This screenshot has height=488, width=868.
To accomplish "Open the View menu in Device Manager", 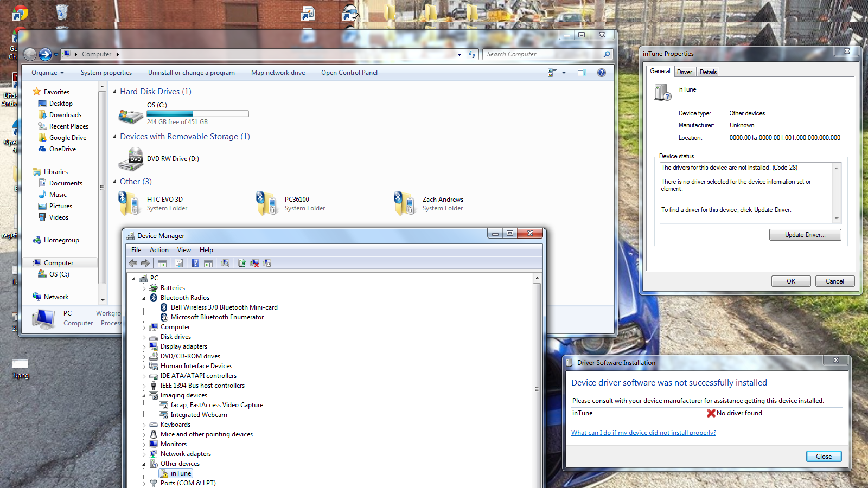I will click(184, 250).
